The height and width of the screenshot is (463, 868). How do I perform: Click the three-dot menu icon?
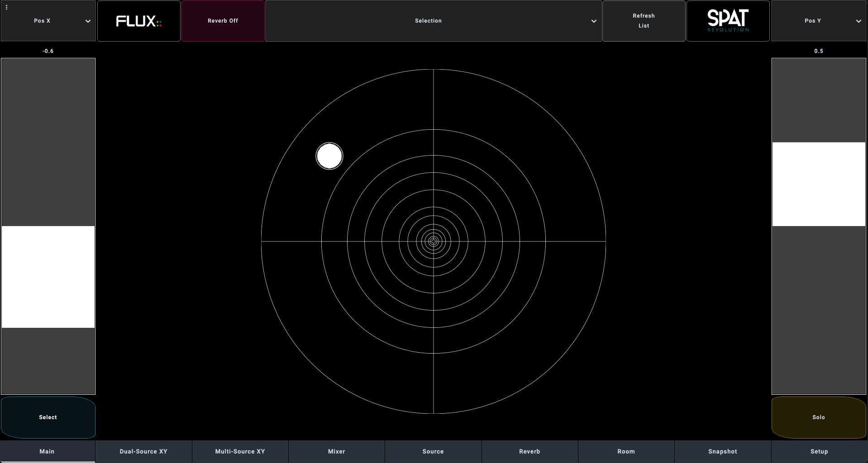(6, 7)
